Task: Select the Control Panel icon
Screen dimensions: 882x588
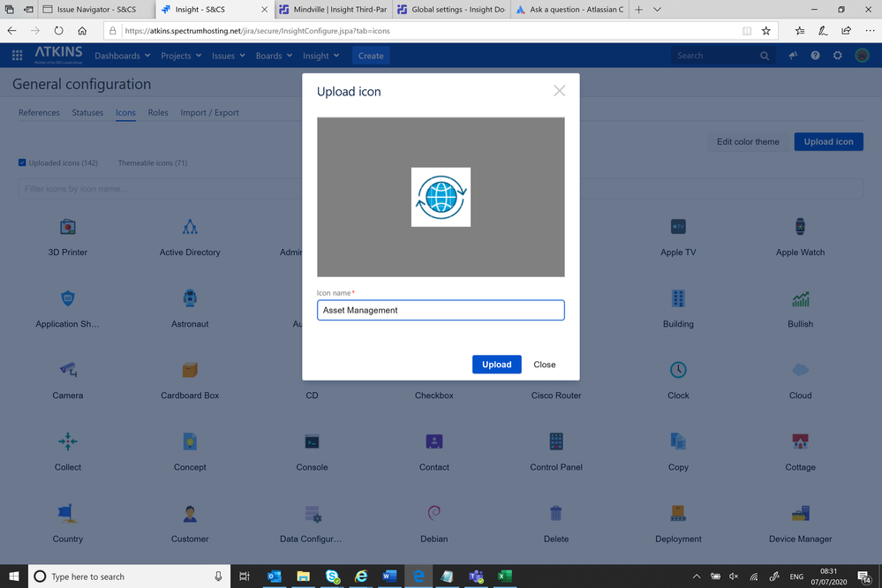Action: [x=555, y=441]
